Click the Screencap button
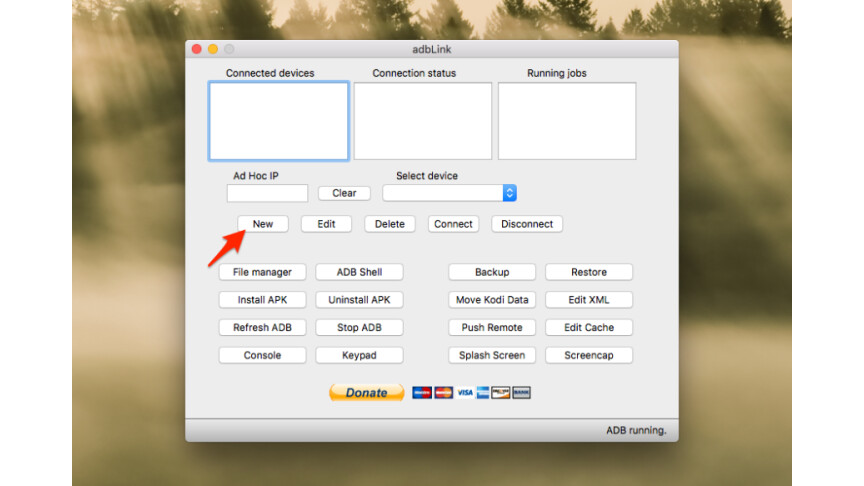 [589, 355]
